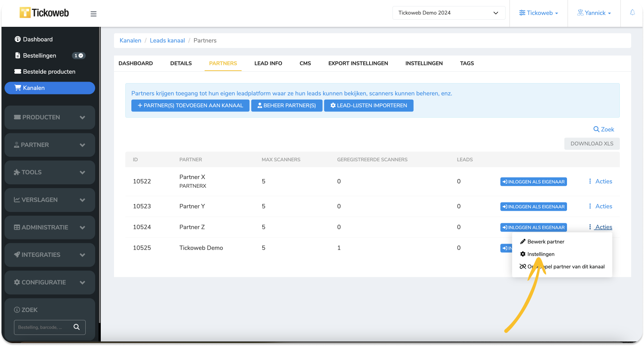644x346 pixels.
Task: Click Lead-lijsten importeren button
Action: 368,105
